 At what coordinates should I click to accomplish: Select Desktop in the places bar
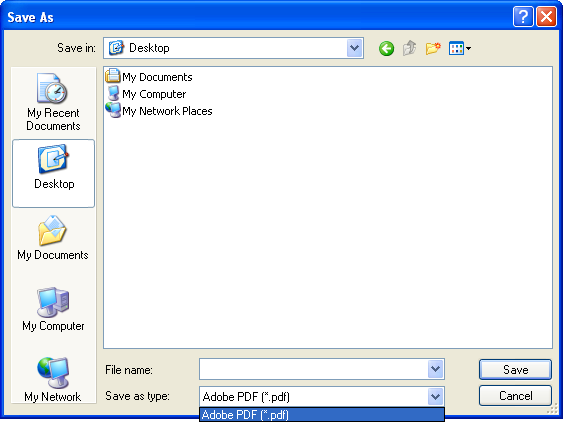click(53, 173)
